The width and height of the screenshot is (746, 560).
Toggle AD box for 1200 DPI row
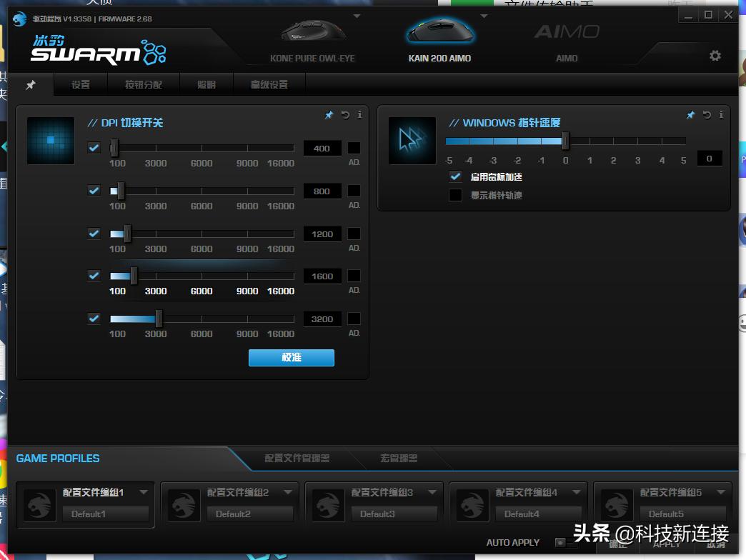[x=354, y=234]
